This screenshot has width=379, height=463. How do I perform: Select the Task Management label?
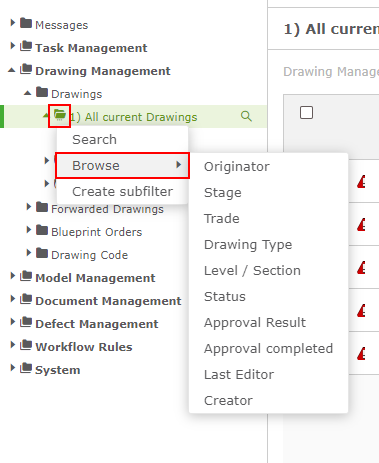91,48
